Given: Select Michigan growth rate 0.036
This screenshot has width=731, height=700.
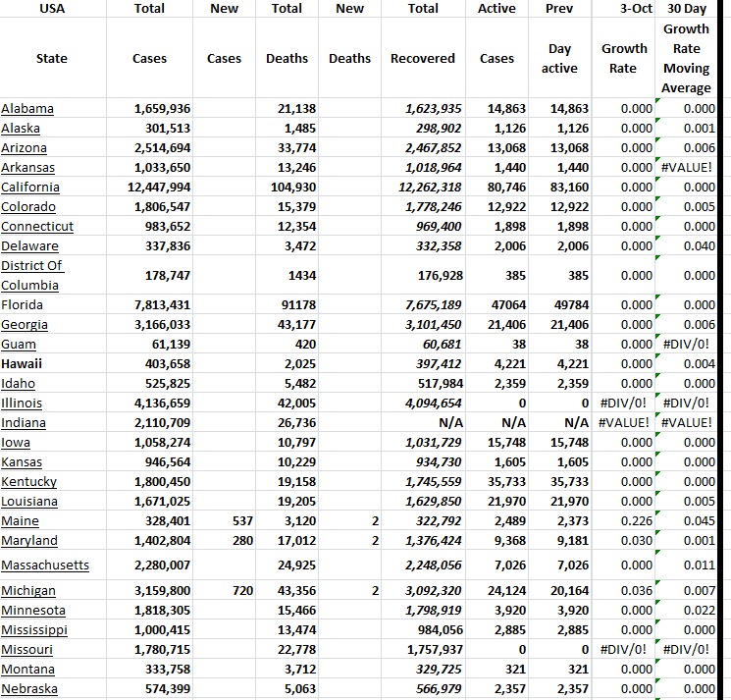Looking at the screenshot, I should (x=623, y=591).
